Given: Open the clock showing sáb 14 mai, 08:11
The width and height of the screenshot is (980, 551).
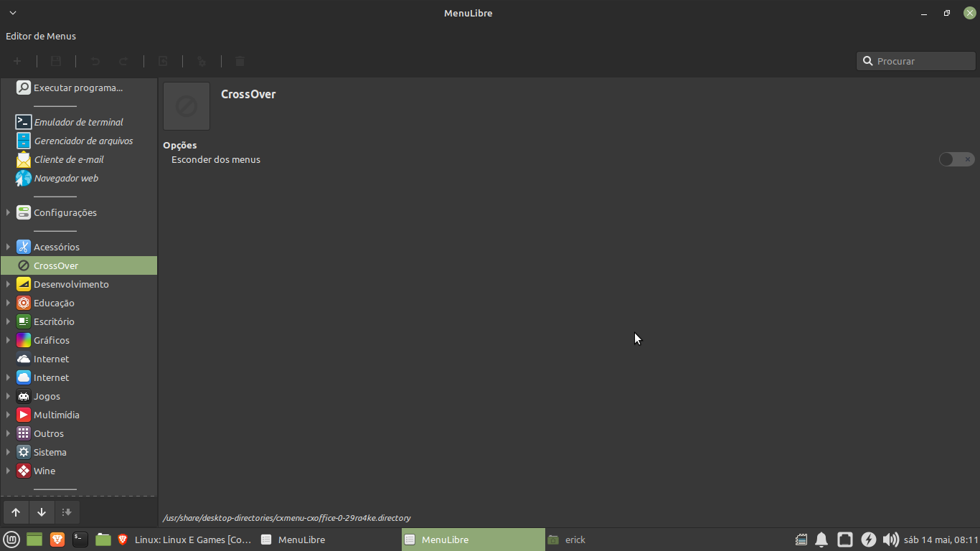Looking at the screenshot, I should pos(941,540).
